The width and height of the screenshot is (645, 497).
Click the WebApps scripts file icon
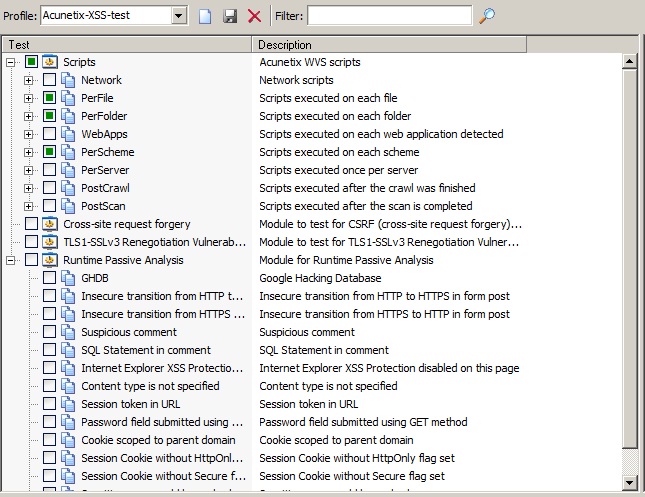pos(68,134)
